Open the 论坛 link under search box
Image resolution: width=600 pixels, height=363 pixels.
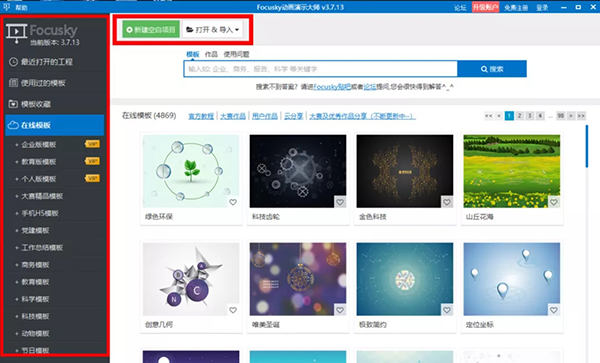click(370, 87)
